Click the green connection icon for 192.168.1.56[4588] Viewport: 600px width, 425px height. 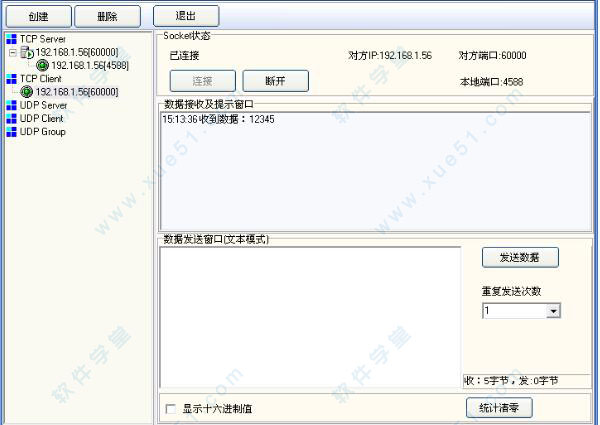pos(42,65)
